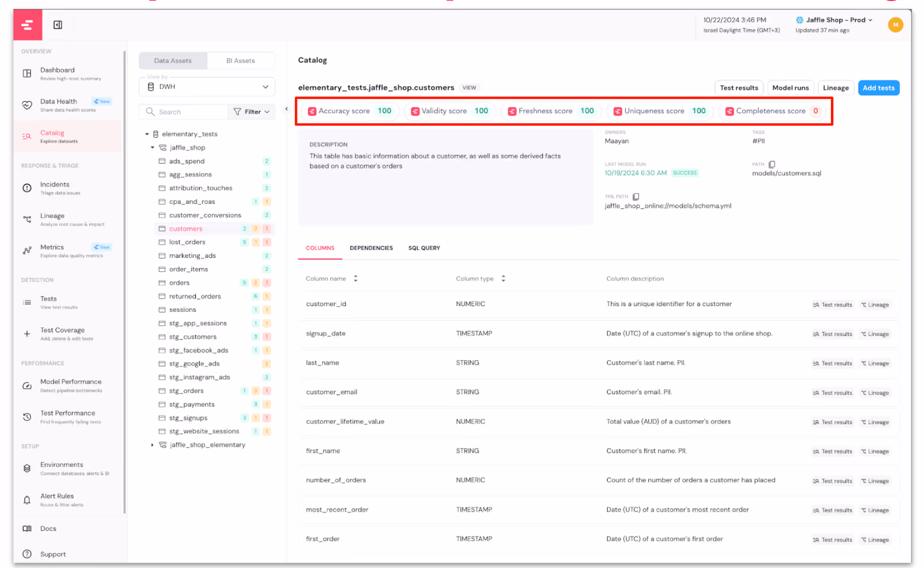The width and height of the screenshot is (924, 568).
Task: Open the Alert Rules bell icon
Action: click(x=28, y=500)
